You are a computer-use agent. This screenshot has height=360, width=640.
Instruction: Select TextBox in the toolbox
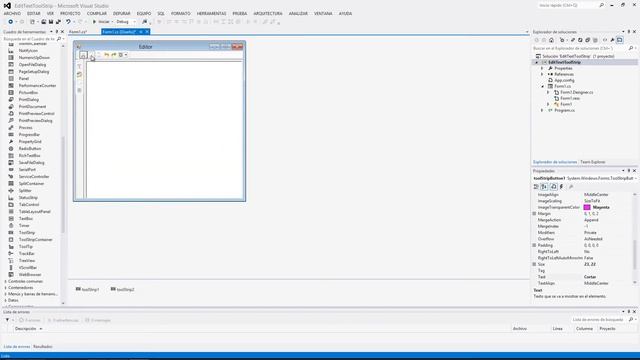(x=26, y=218)
